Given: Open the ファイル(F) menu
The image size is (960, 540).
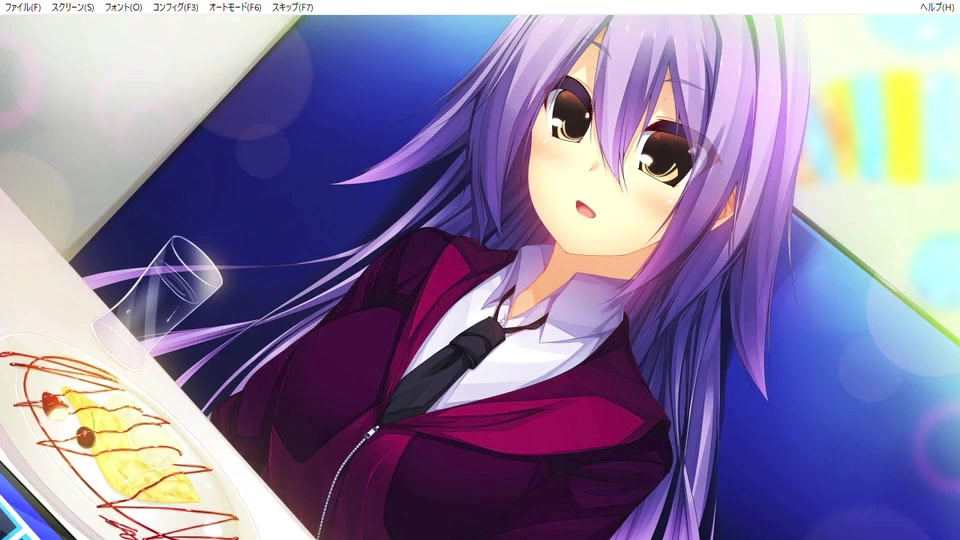Looking at the screenshot, I should click(x=23, y=7).
